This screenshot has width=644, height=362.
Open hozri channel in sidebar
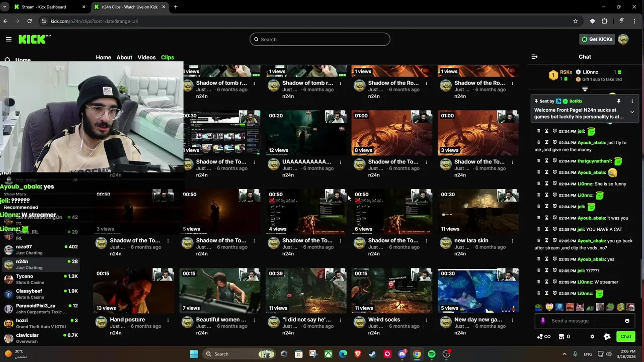(x=41, y=323)
